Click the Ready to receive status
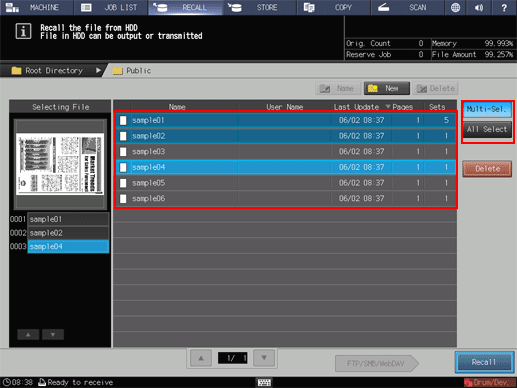 76,382
